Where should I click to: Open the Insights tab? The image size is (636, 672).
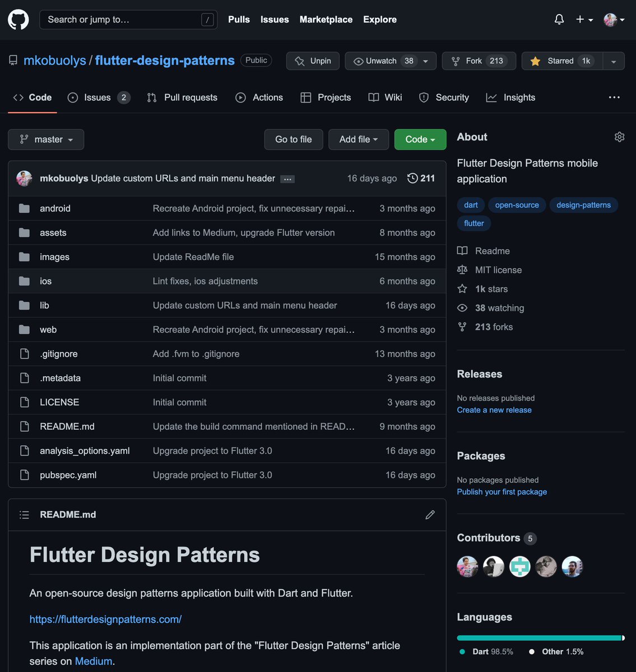click(x=510, y=97)
